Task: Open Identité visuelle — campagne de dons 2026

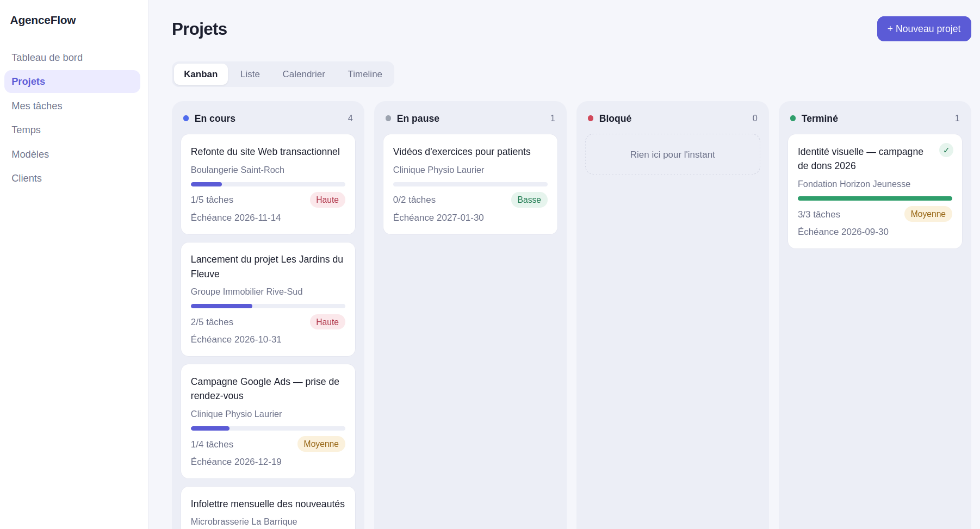Action: pyautogui.click(x=875, y=191)
